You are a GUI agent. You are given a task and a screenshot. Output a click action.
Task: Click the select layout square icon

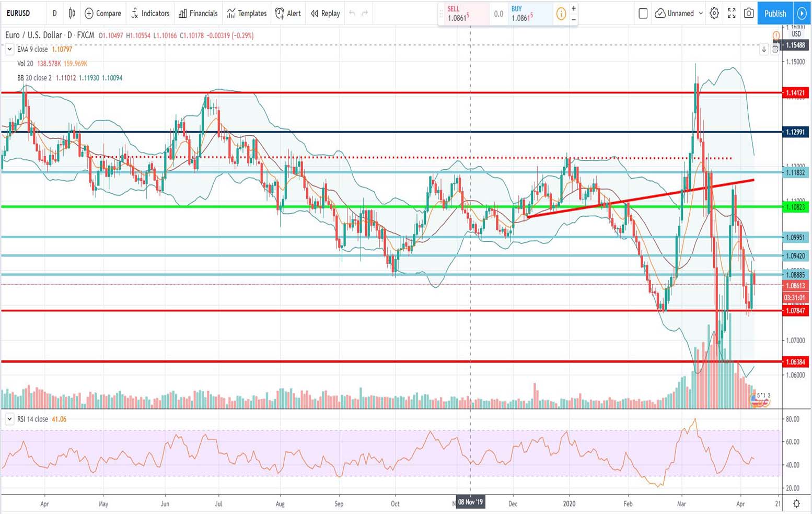(643, 13)
